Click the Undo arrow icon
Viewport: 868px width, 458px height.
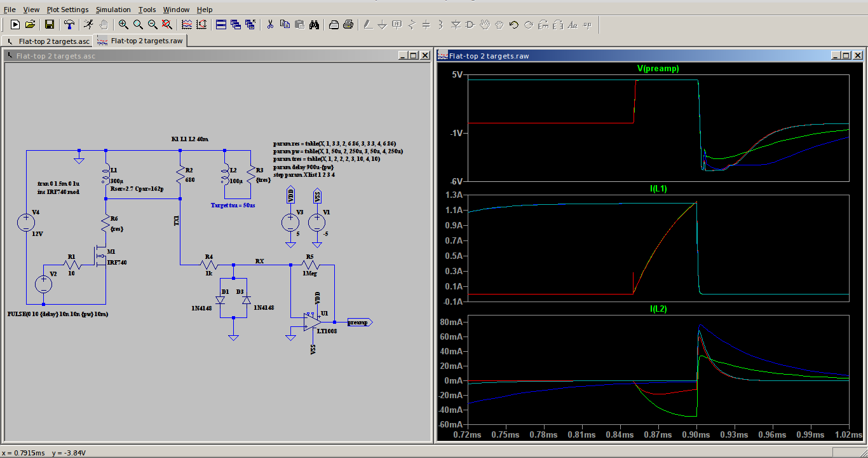[514, 25]
